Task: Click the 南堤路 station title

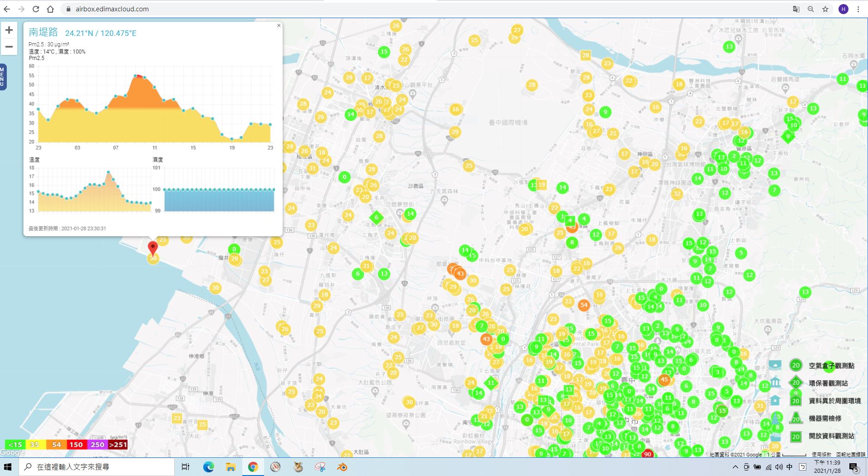Action: [x=44, y=32]
